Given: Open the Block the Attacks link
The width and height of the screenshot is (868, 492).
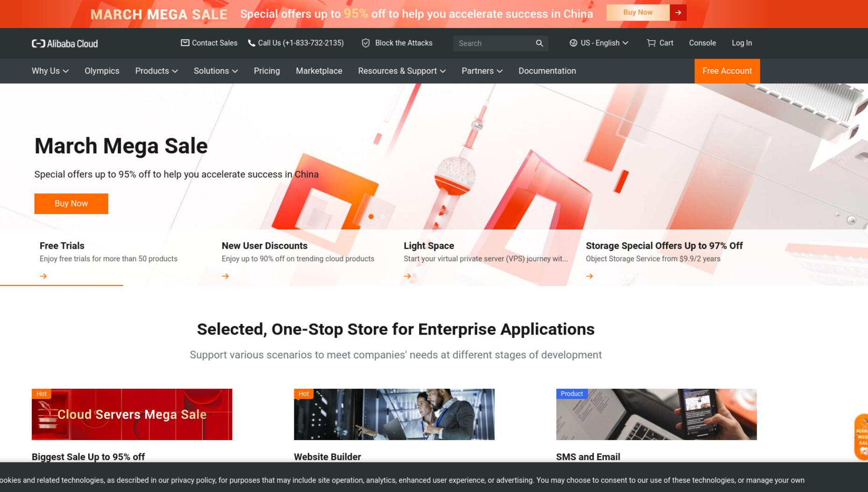Looking at the screenshot, I should coord(397,43).
